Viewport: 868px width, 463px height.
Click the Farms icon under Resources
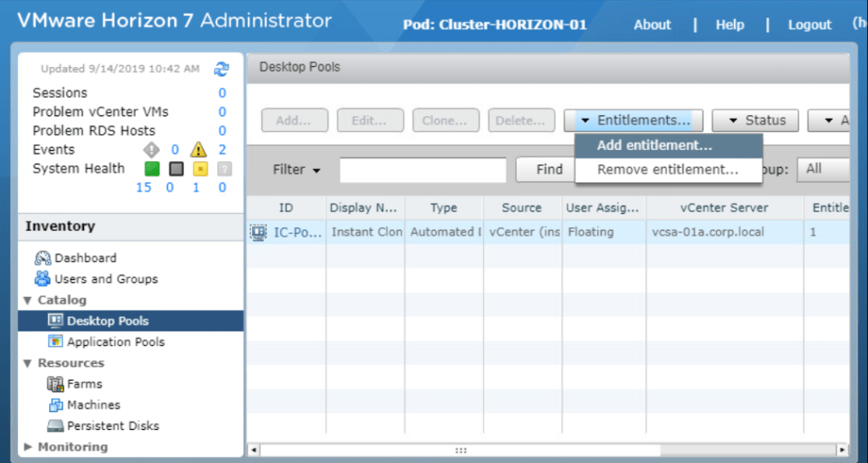click(56, 384)
